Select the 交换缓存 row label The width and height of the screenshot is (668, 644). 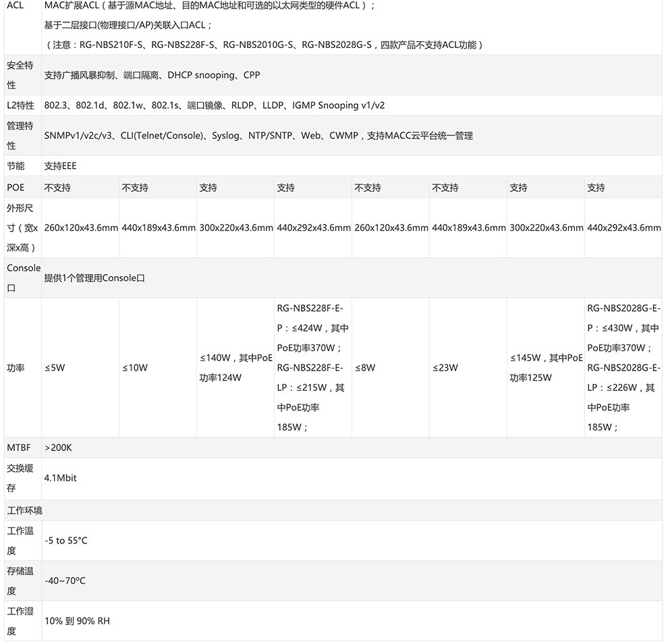click(20, 478)
